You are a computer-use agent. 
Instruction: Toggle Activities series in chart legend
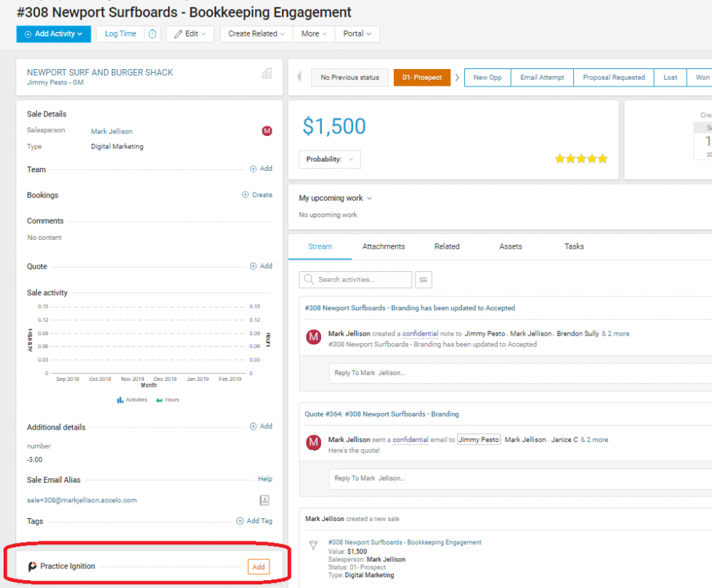coord(132,400)
